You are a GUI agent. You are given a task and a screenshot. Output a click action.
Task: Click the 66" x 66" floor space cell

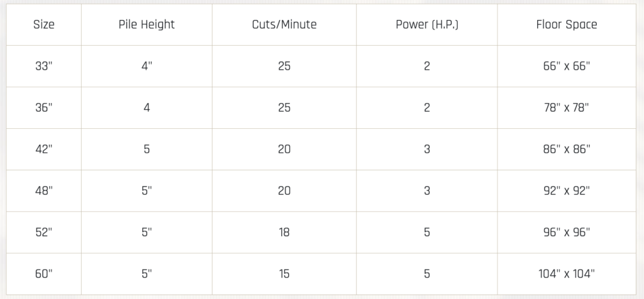(x=567, y=66)
